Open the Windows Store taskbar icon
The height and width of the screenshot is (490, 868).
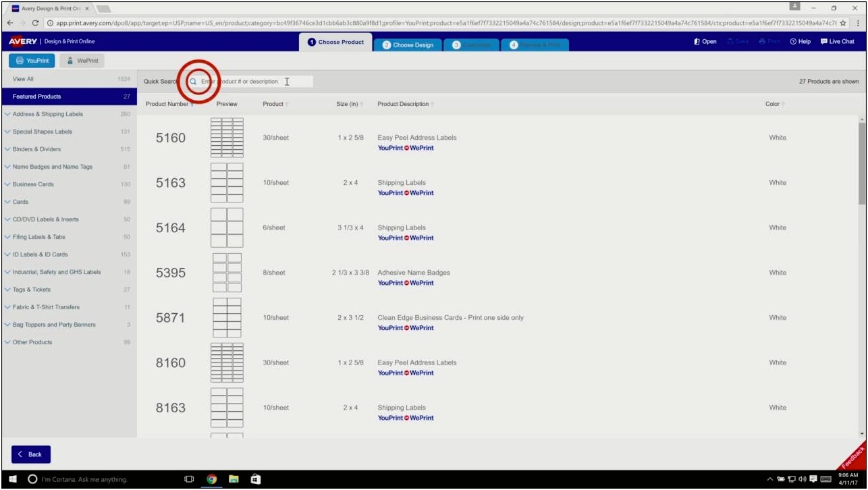[x=256, y=479]
